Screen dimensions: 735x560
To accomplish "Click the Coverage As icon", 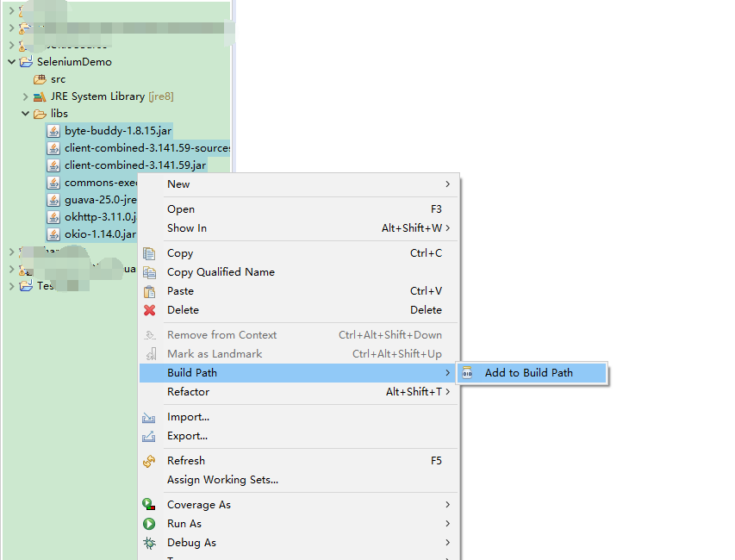I will tap(149, 505).
